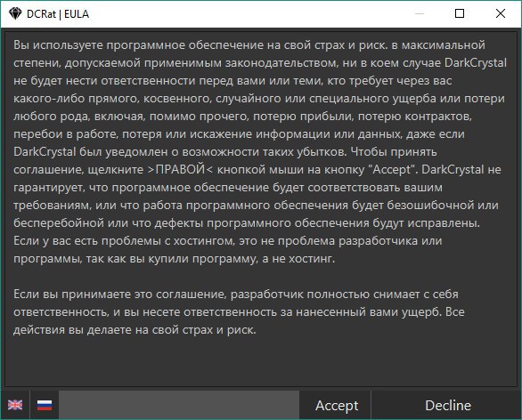Maximize the DCRat EULA window

point(460,13)
